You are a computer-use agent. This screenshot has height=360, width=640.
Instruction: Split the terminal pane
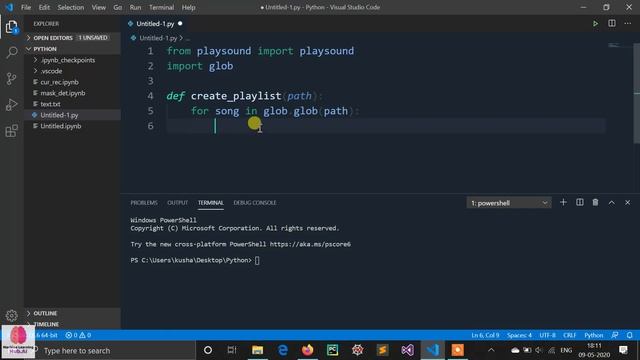tap(580, 202)
